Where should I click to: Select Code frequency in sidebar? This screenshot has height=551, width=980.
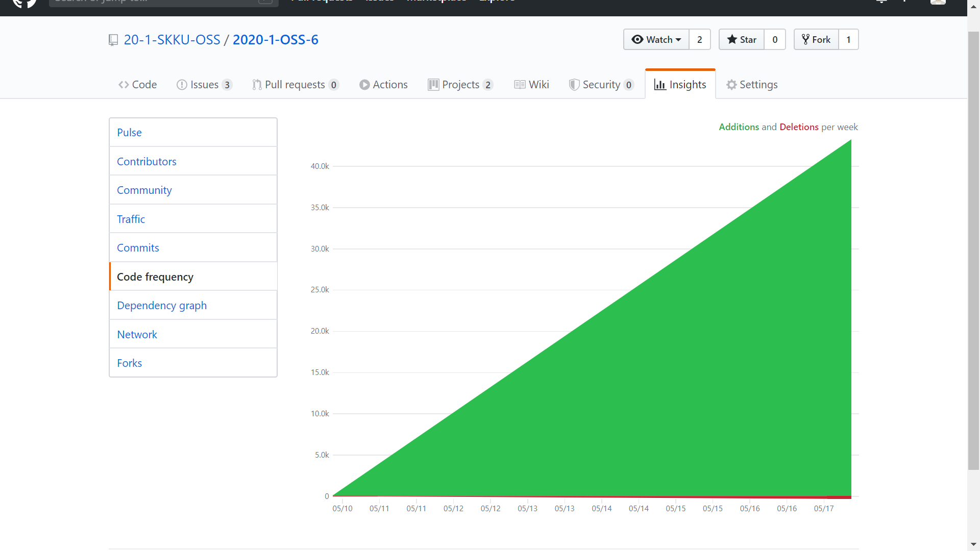(193, 277)
